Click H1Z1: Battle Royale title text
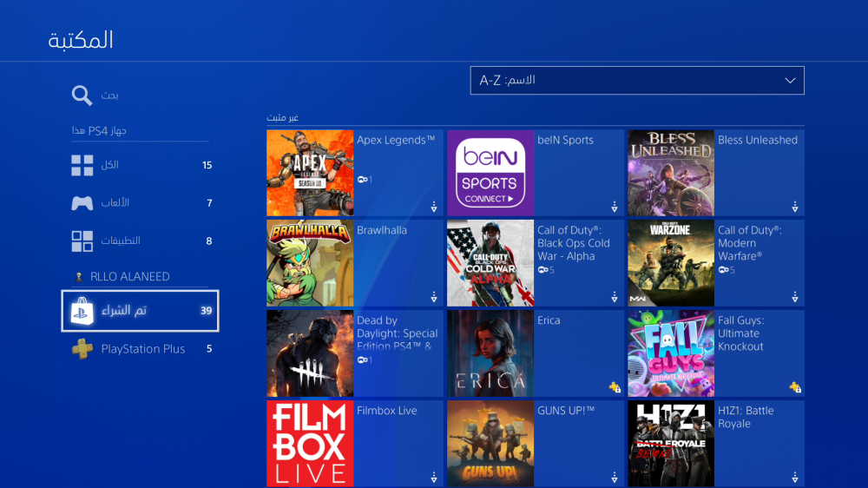The image size is (868, 488). click(746, 417)
